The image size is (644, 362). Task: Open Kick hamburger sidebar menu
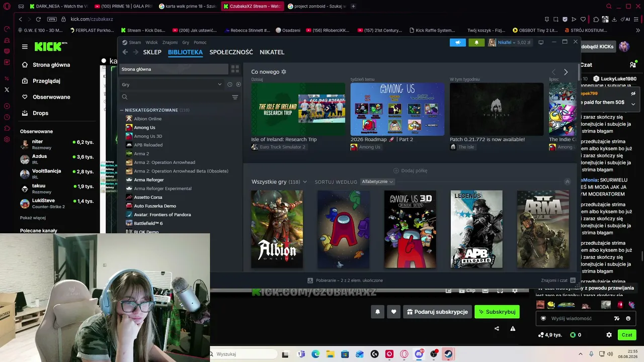coord(25,47)
